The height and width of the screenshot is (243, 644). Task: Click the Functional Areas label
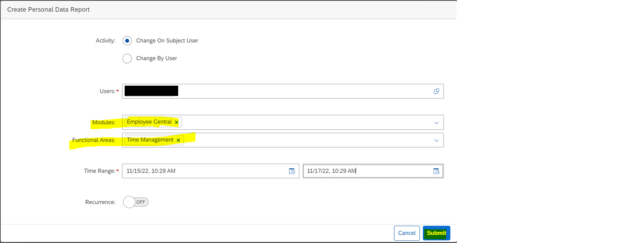94,140
